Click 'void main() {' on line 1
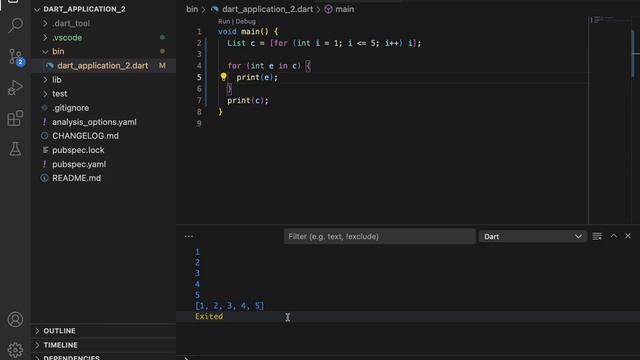Image resolution: width=640 pixels, height=360 pixels. [x=248, y=31]
